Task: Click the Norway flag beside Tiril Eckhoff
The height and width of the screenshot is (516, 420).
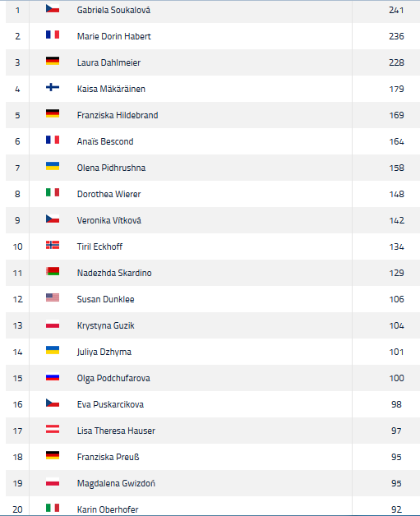Action: click(53, 245)
